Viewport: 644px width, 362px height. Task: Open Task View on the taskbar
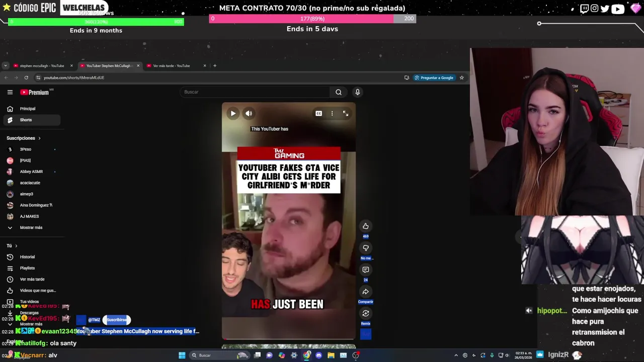point(258,355)
